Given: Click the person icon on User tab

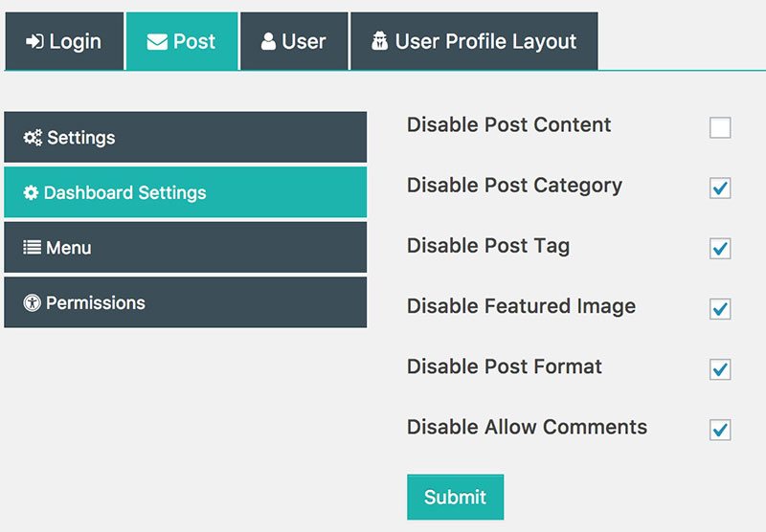Looking at the screenshot, I should click(268, 42).
